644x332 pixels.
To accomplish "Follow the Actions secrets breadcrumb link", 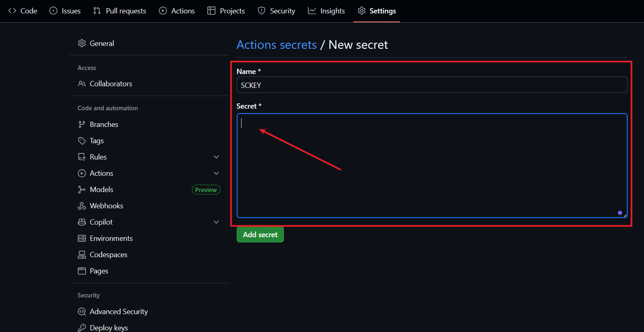I will coord(277,45).
